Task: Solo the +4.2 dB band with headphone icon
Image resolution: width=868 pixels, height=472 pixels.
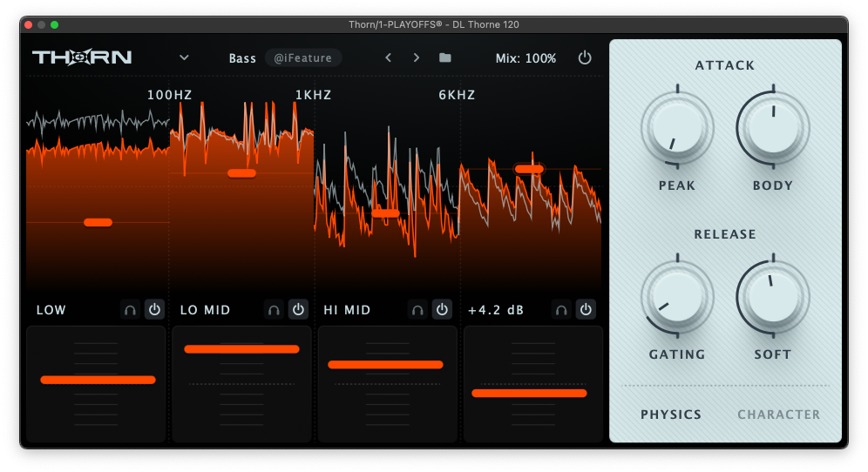Action: tap(561, 310)
